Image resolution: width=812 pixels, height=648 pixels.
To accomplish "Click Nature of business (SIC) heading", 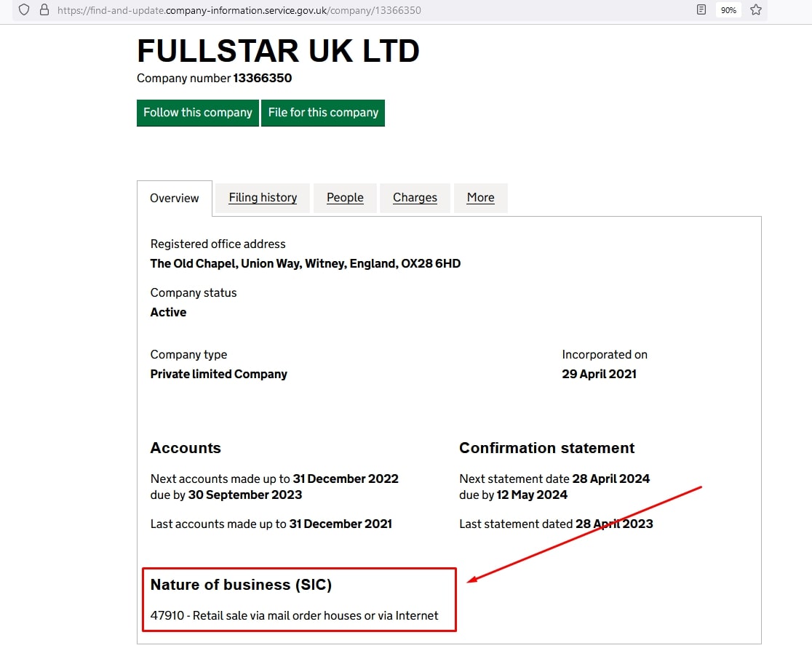I will (241, 585).
